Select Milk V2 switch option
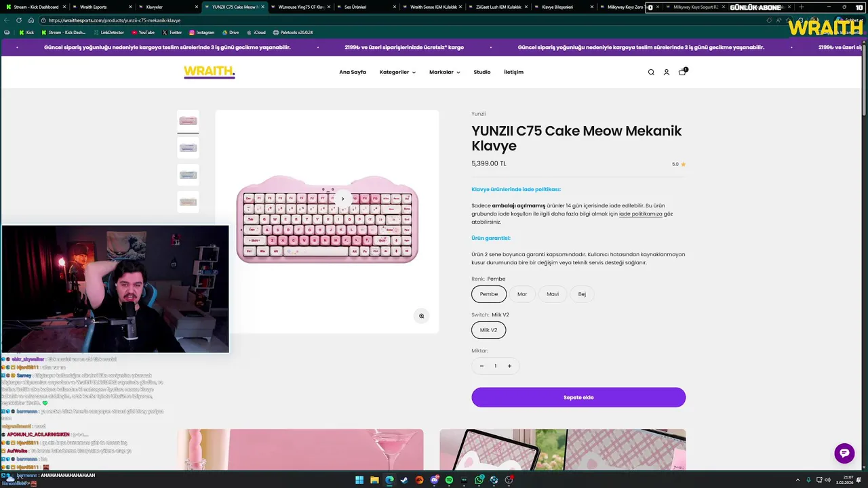The image size is (868, 488). [x=489, y=330]
